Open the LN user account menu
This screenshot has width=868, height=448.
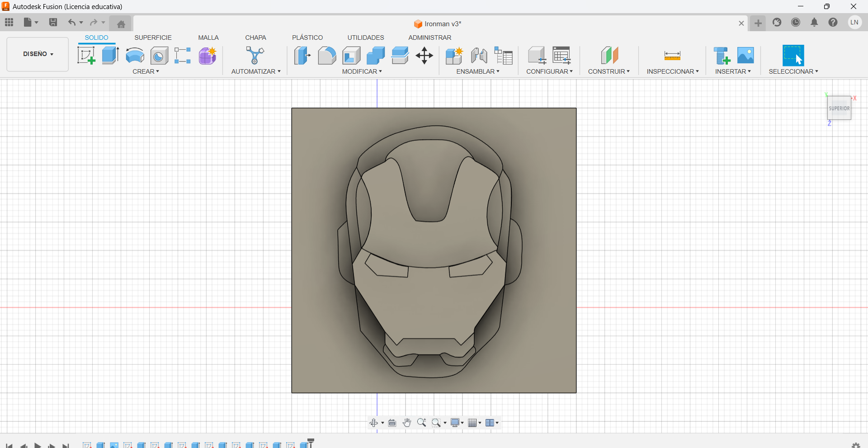(x=854, y=22)
